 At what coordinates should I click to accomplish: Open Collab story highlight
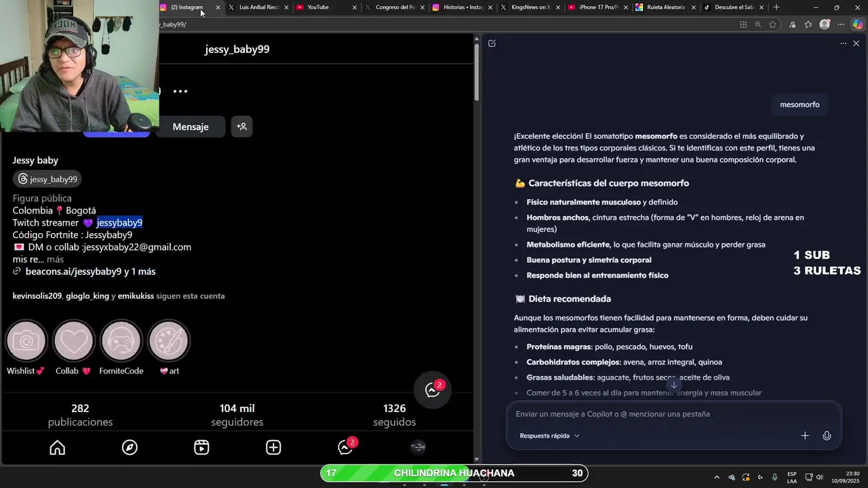pyautogui.click(x=73, y=347)
